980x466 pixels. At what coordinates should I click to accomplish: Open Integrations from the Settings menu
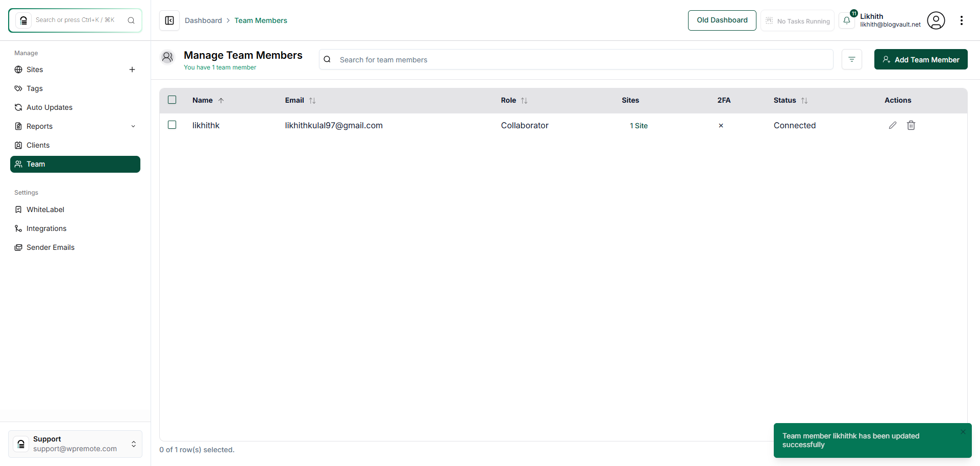point(46,228)
